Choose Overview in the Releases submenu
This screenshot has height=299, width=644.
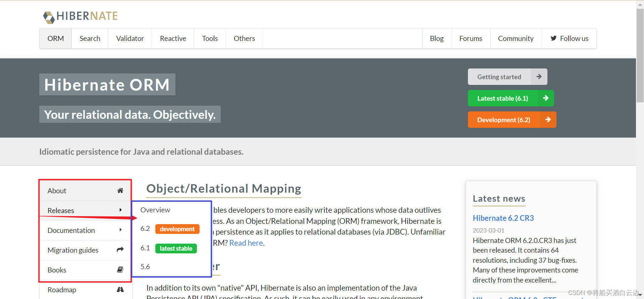point(155,210)
